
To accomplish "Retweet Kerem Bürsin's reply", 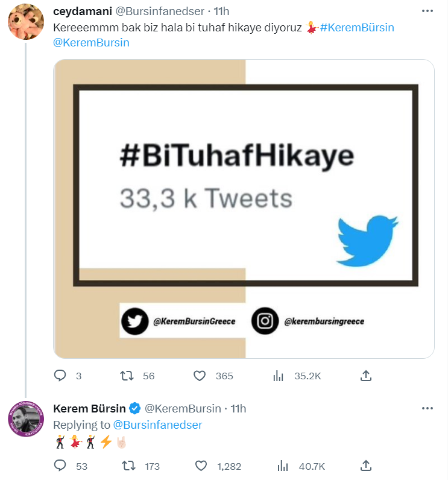I will [127, 466].
